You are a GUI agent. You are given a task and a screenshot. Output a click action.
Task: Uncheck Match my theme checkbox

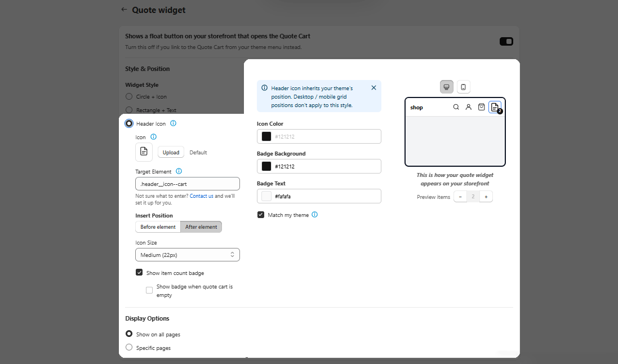coord(260,215)
